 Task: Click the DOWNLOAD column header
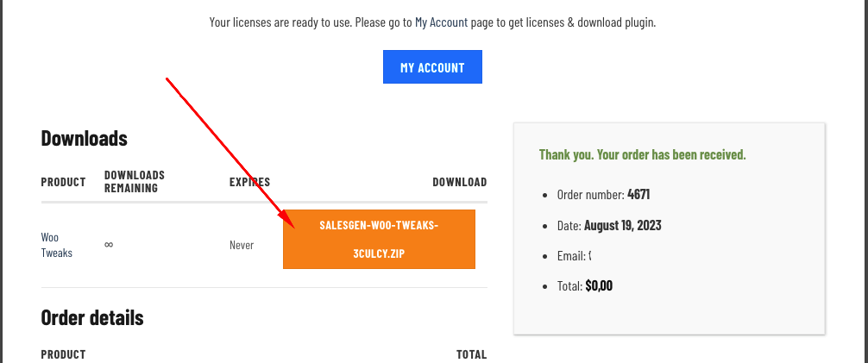pyautogui.click(x=459, y=182)
